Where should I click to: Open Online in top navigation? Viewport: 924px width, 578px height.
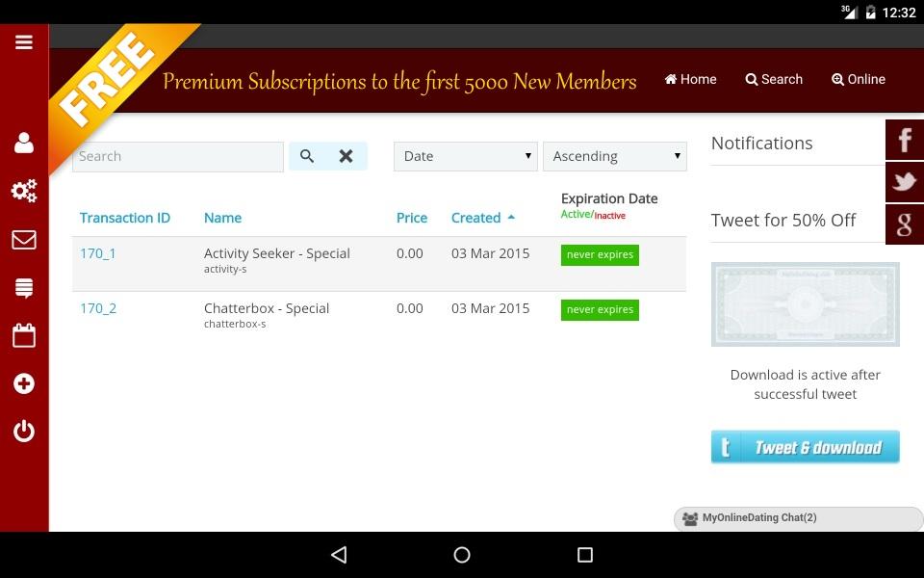point(859,79)
